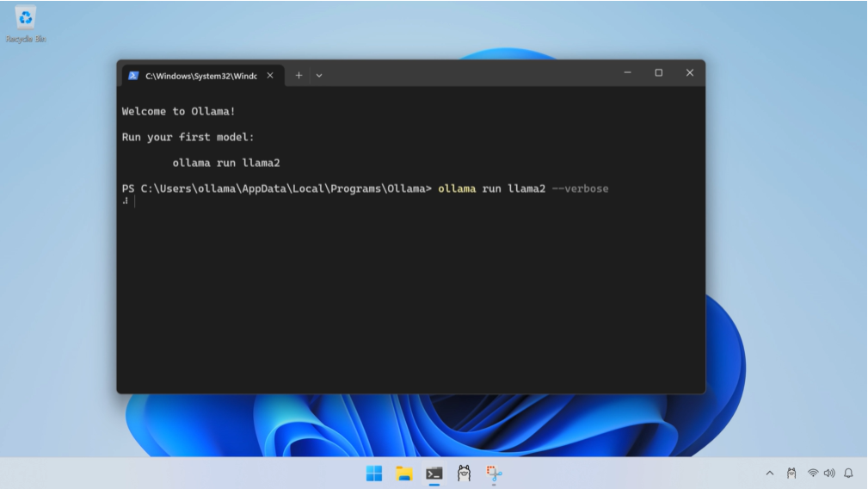868x489 pixels.
Task: Click the 'Welcome to Ollama!' text
Action: [x=178, y=111]
